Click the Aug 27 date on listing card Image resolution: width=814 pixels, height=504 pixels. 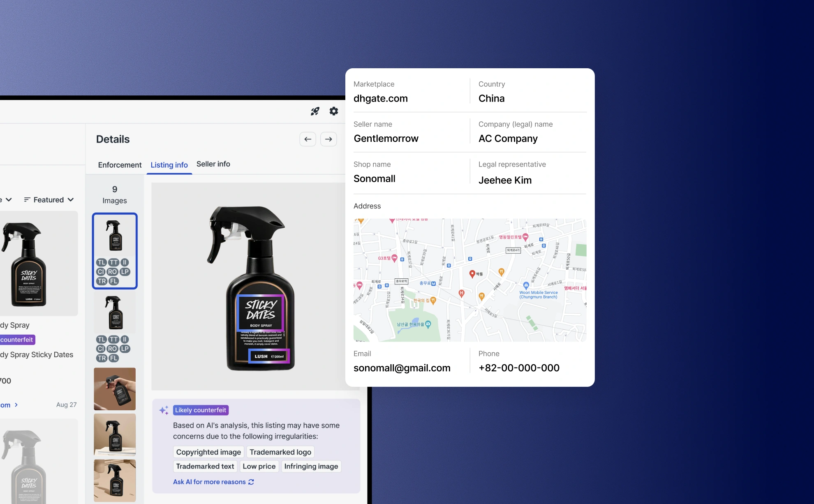pyautogui.click(x=67, y=405)
